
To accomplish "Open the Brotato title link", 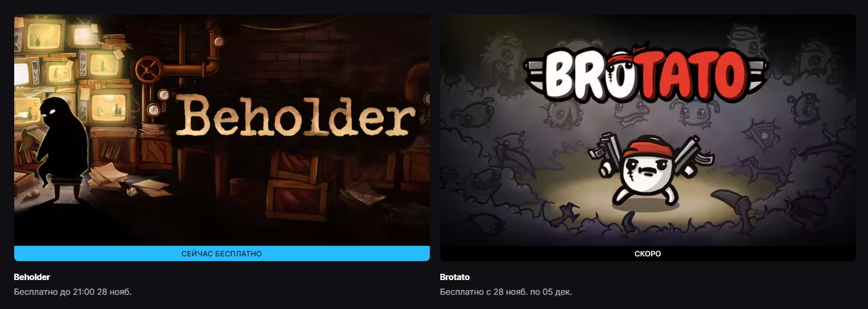I will [455, 277].
